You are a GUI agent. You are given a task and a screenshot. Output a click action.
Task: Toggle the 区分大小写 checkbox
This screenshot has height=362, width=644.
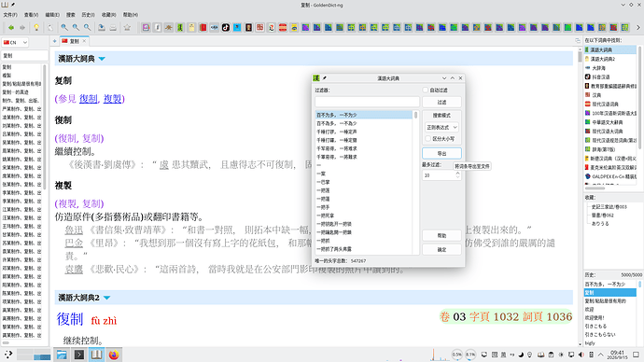(x=427, y=139)
